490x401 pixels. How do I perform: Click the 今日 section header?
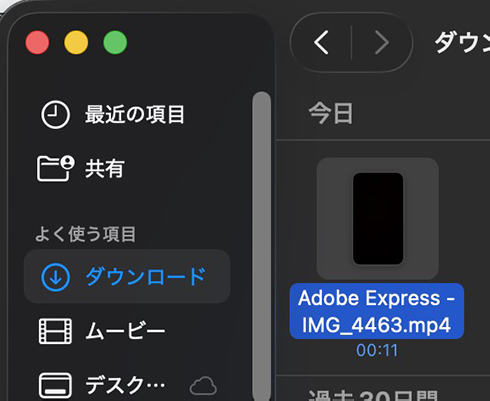click(331, 113)
